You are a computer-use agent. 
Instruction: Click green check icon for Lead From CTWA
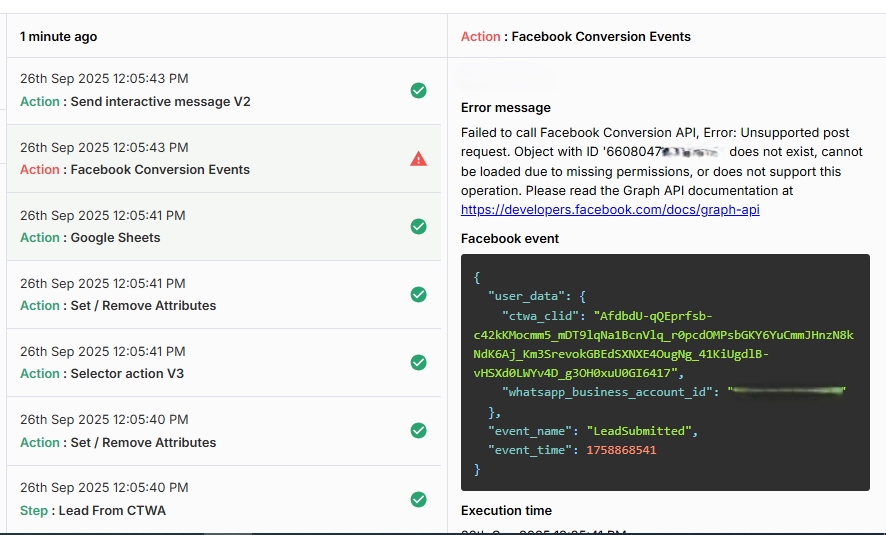pyautogui.click(x=419, y=499)
